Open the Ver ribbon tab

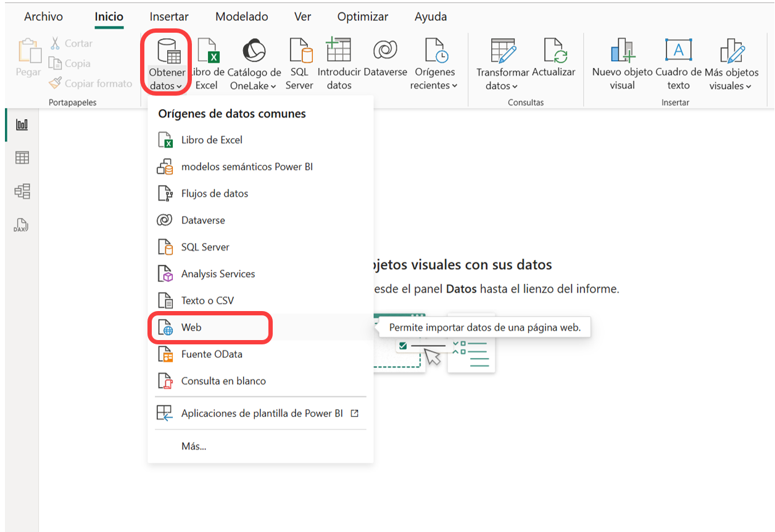pos(302,17)
